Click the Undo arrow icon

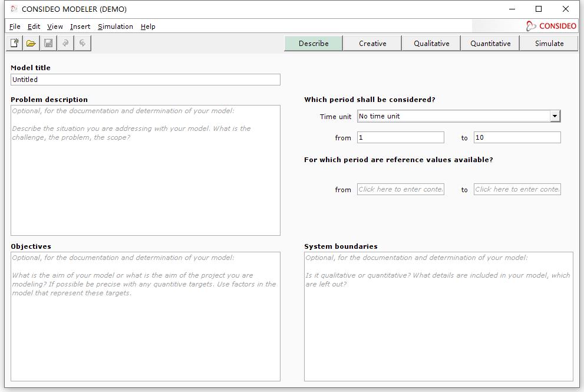65,43
